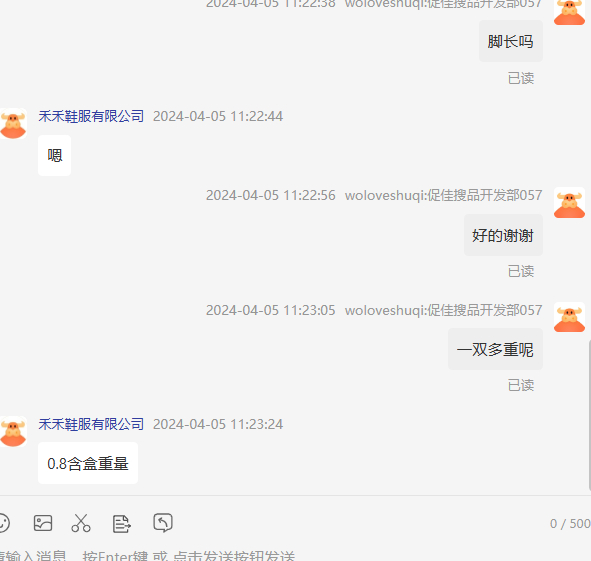Select the 0.8含盒重量 message bubble
The height and width of the screenshot is (561, 591).
pos(88,463)
